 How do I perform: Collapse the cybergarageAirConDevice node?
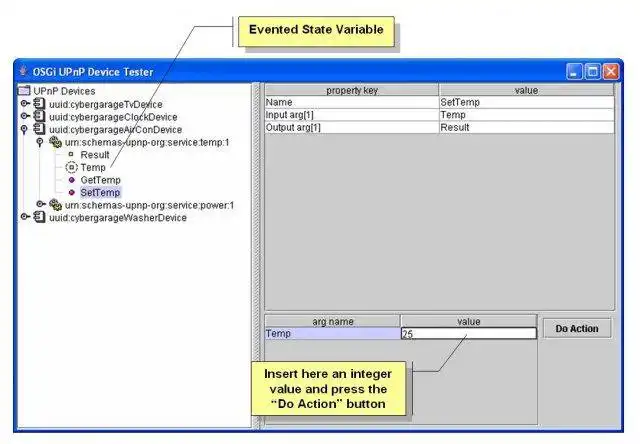click(x=24, y=130)
